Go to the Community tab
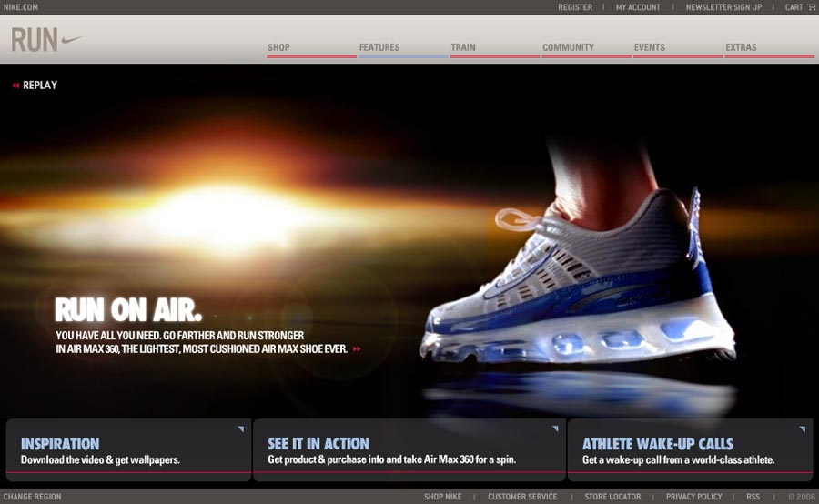 [x=568, y=47]
